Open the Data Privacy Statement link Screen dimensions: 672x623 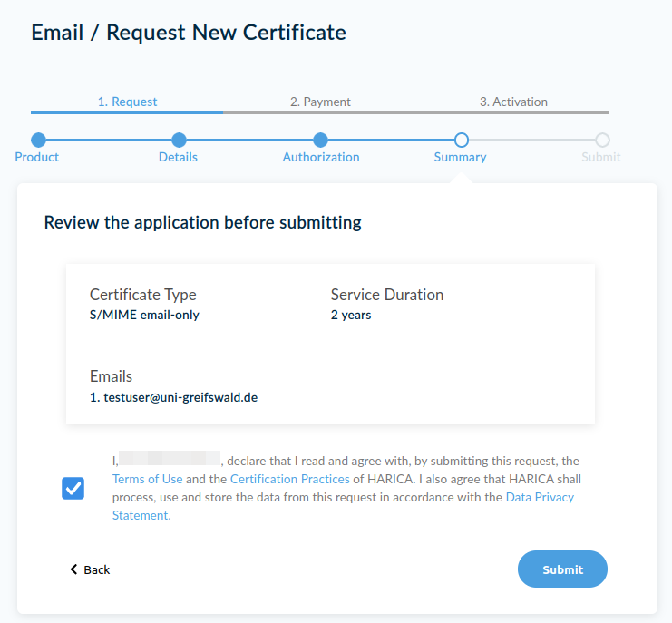tap(540, 497)
